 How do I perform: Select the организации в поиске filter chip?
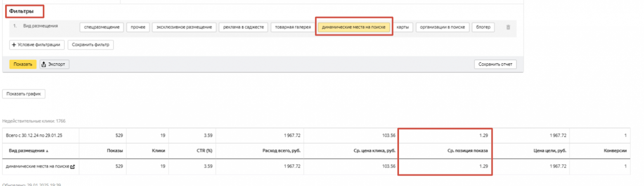click(442, 27)
